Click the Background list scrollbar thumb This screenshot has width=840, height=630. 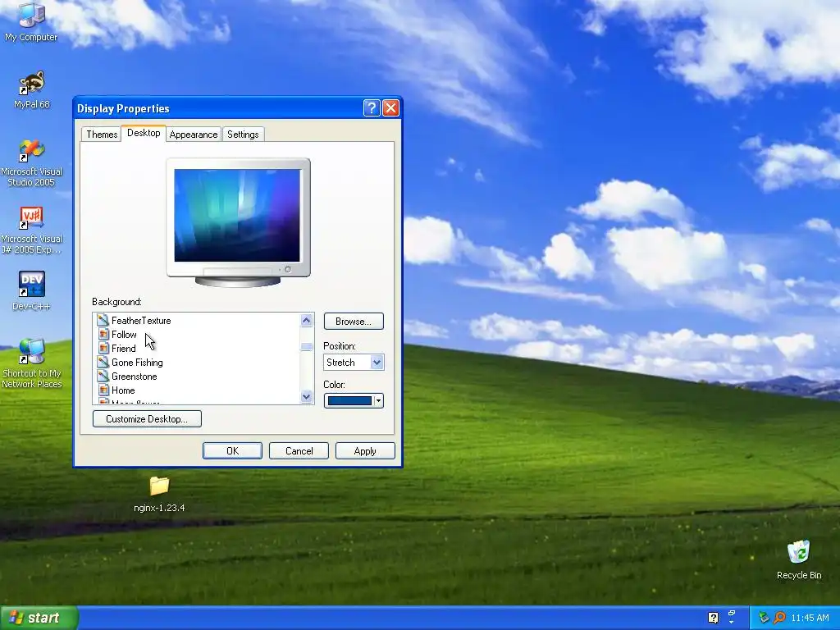(x=307, y=347)
